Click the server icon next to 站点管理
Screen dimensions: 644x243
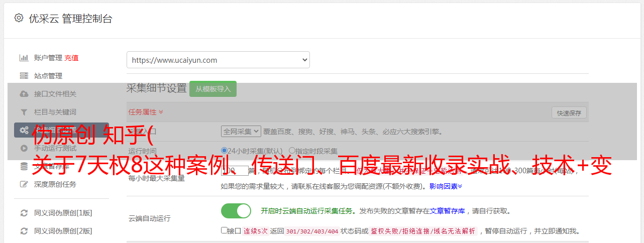pos(24,76)
